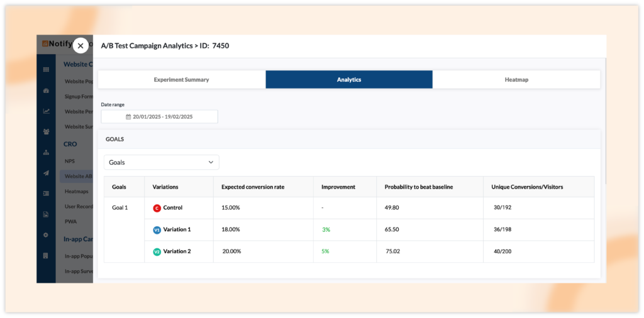Click the 36/198 conversions value

tap(502, 229)
